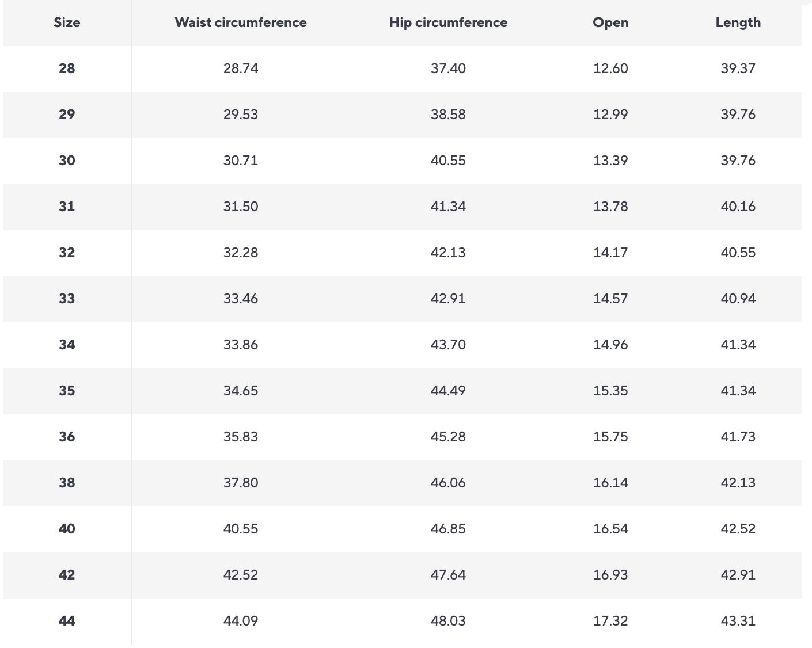Select the Hip circumference column header

(x=448, y=22)
